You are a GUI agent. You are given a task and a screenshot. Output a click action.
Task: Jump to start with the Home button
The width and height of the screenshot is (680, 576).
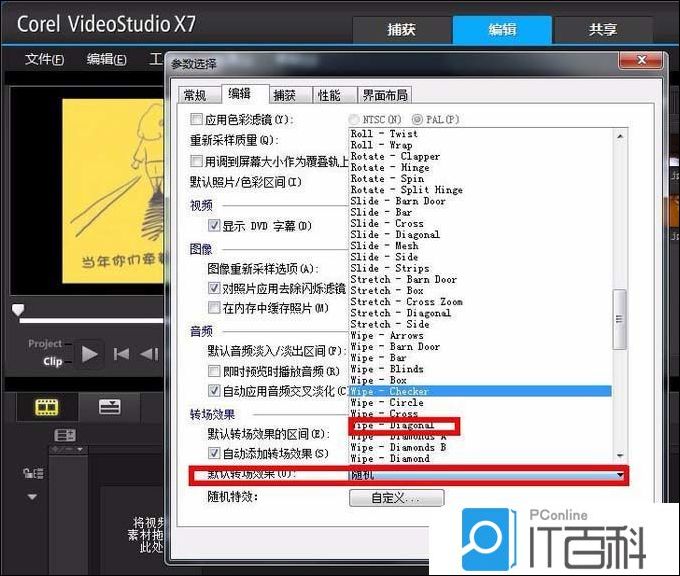[121, 354]
